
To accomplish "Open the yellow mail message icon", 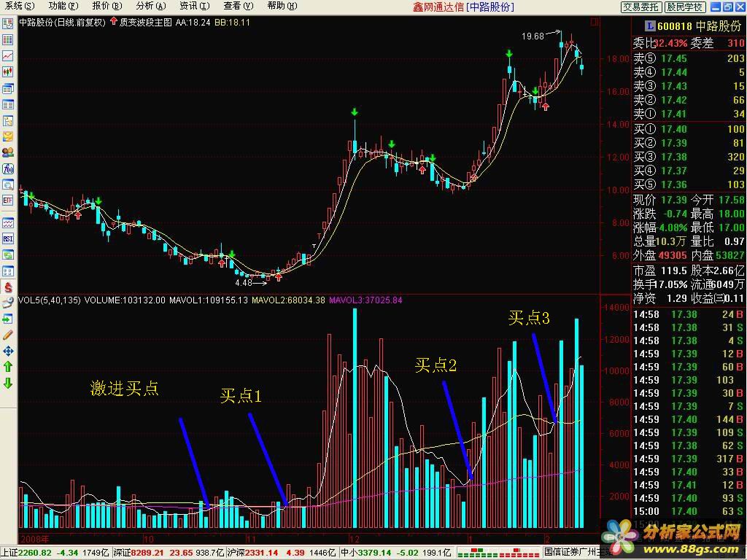I will (7, 136).
